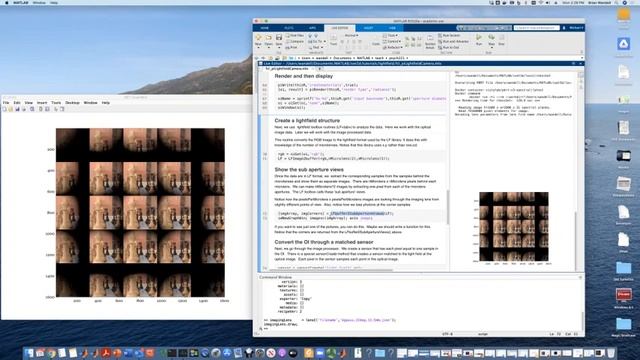Click the Text button in ribbon
Image resolution: width=640 pixels, height=360 pixels.
pyautogui.click(x=333, y=40)
